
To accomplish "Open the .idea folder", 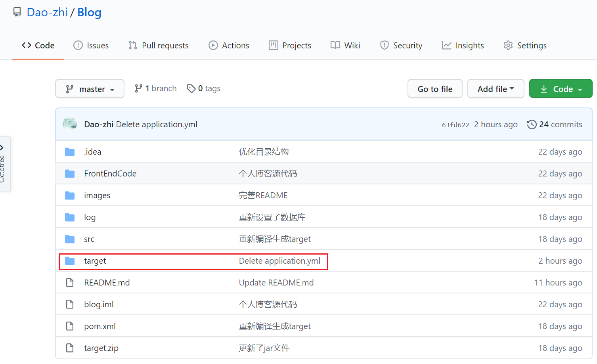I will pos(93,152).
